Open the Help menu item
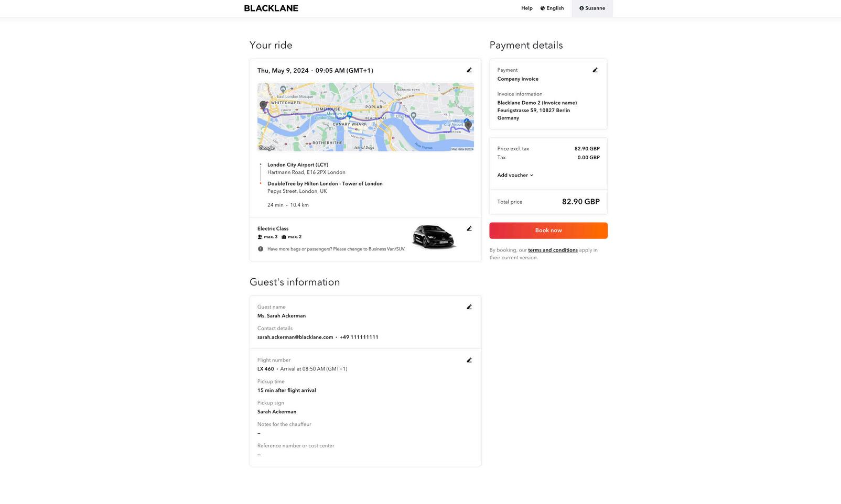Screen dimensions: 841x504 pyautogui.click(x=526, y=8)
